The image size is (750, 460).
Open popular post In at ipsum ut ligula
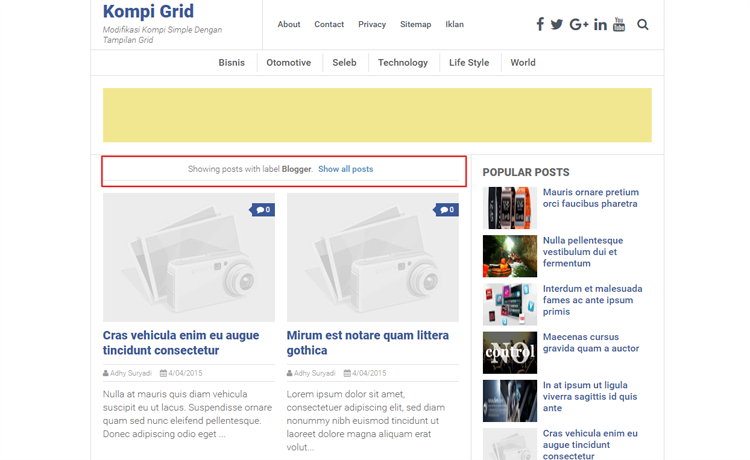click(590, 397)
